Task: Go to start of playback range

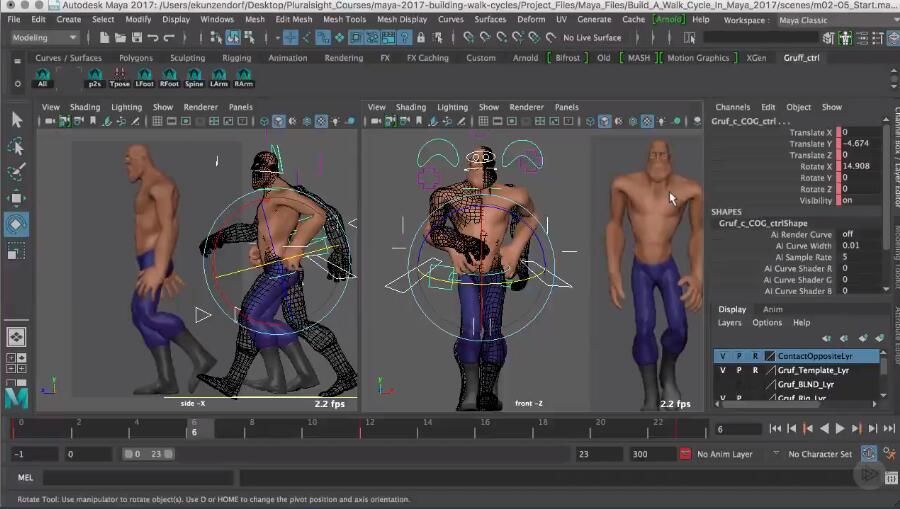Action: pos(775,429)
